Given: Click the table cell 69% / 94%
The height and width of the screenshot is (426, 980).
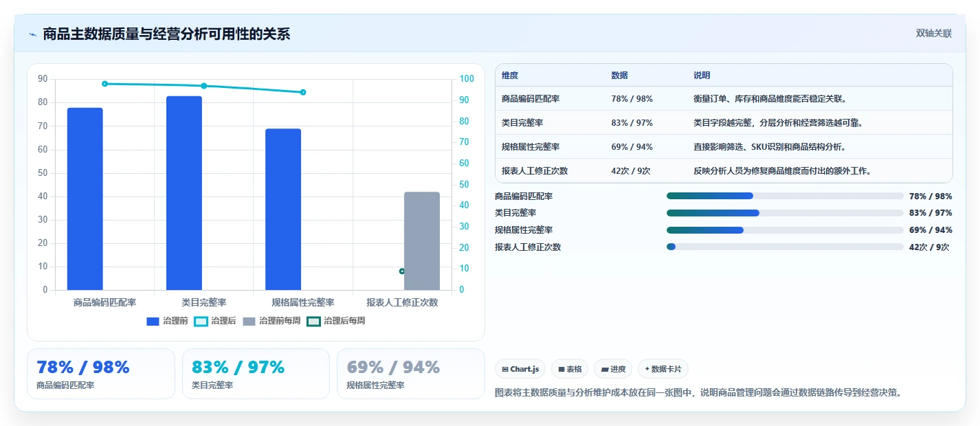Looking at the screenshot, I should point(632,147).
